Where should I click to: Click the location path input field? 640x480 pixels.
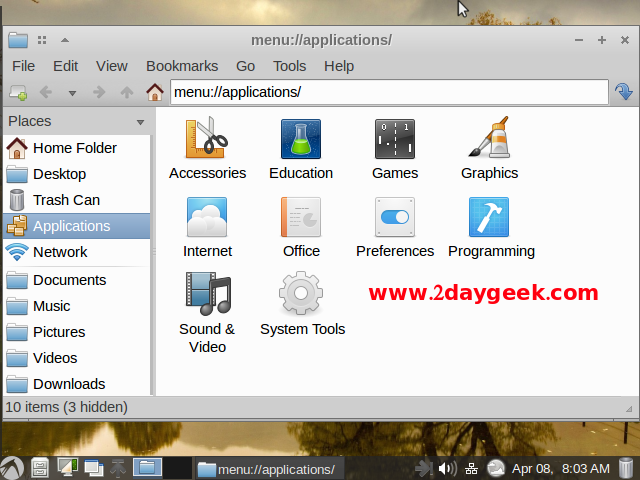click(388, 92)
